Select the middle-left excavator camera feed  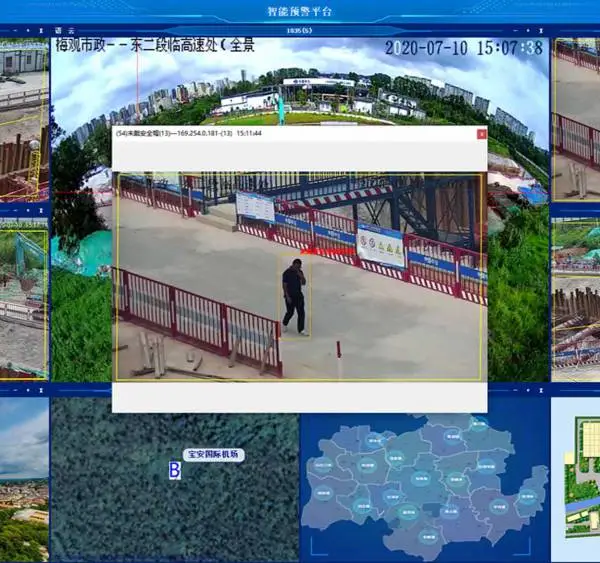[x=24, y=299]
